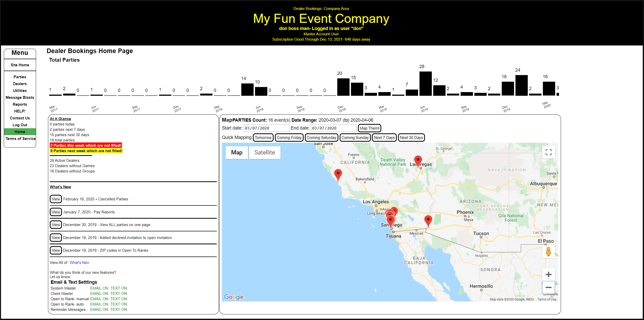Viewport: 644px width, 320px height.
Task: Click the Next 30 Days quick mapping button
Action: tap(411, 138)
